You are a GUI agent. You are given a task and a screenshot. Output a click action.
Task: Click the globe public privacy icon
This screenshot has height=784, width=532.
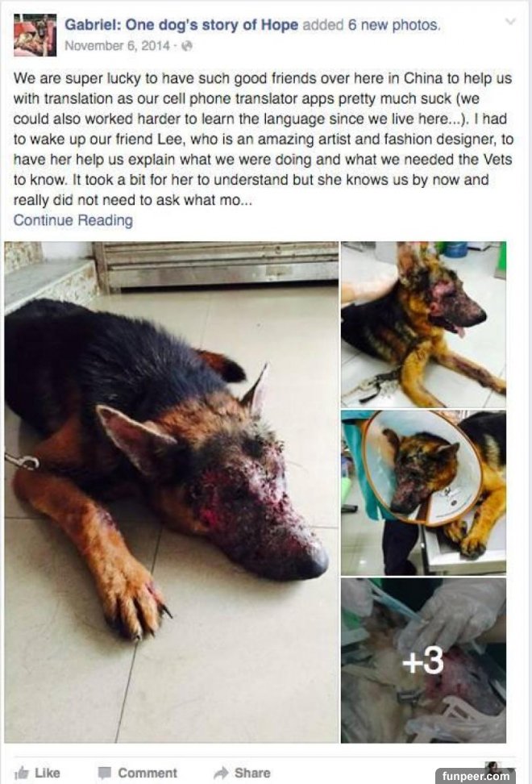186,46
